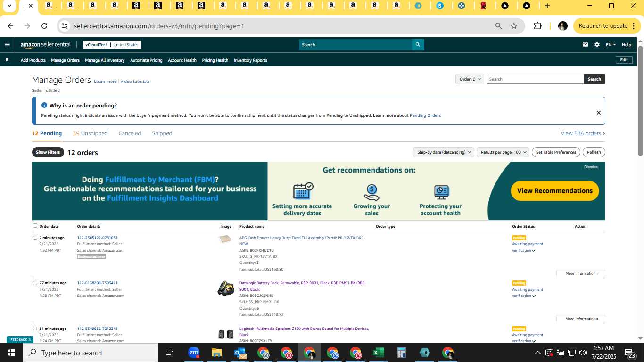Open the settings gear icon

click(597, 45)
